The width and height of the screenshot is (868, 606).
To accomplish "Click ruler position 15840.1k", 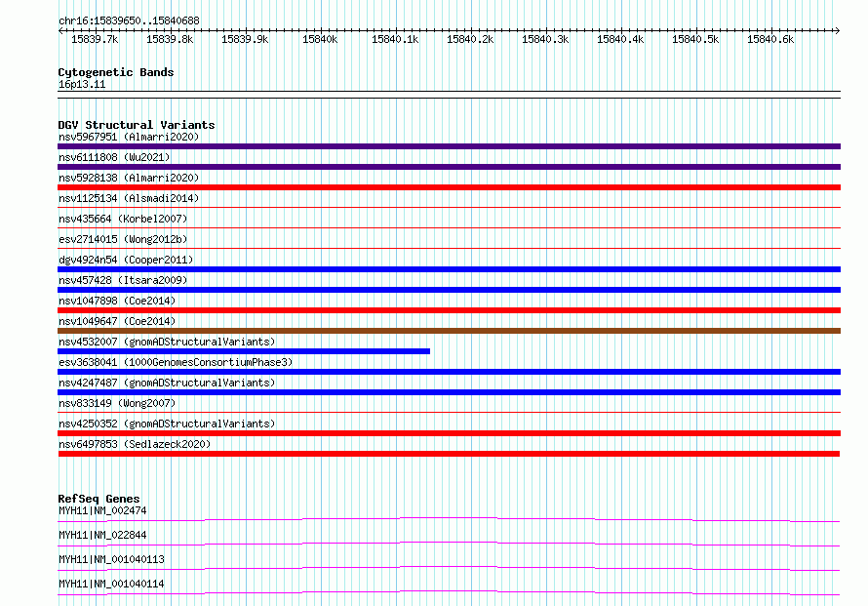I will (x=395, y=39).
